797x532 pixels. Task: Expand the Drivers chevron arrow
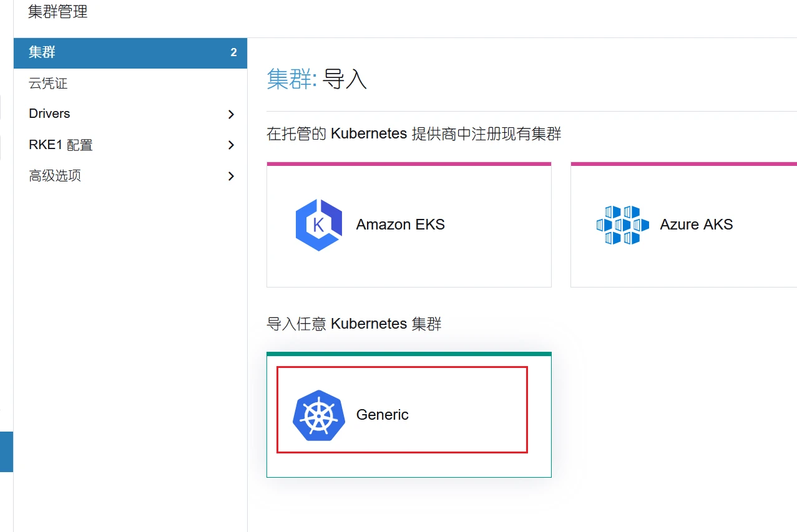click(x=231, y=114)
